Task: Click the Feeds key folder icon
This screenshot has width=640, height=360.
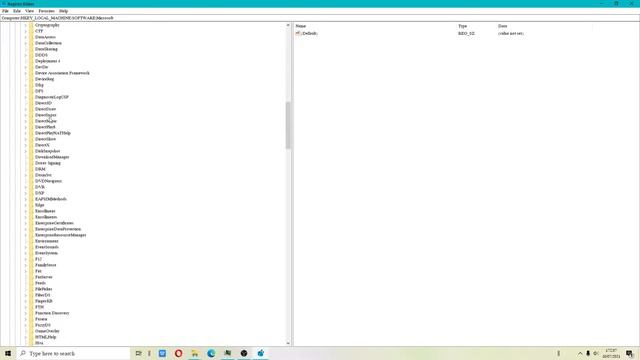Action: pyautogui.click(x=31, y=283)
